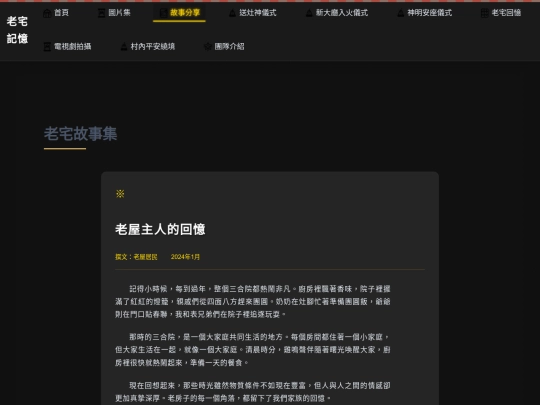
Task: Click the 老屋主人的回憶 story title
Action: point(160,229)
